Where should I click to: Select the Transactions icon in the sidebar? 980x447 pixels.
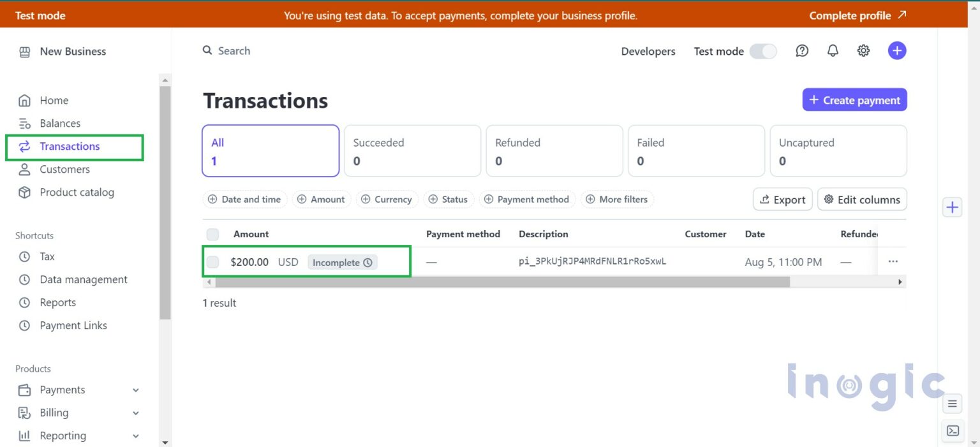tap(24, 146)
